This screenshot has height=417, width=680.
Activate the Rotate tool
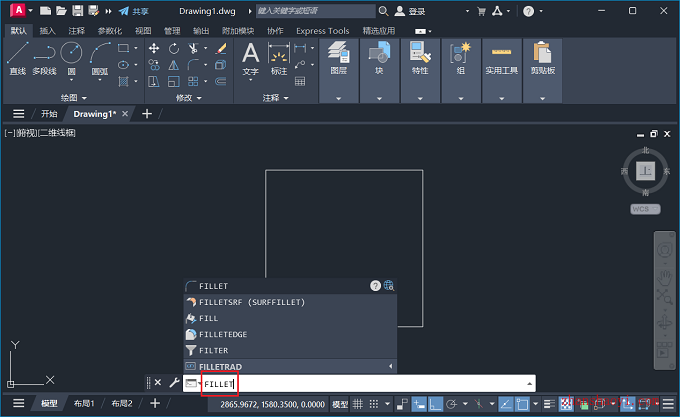pos(174,48)
